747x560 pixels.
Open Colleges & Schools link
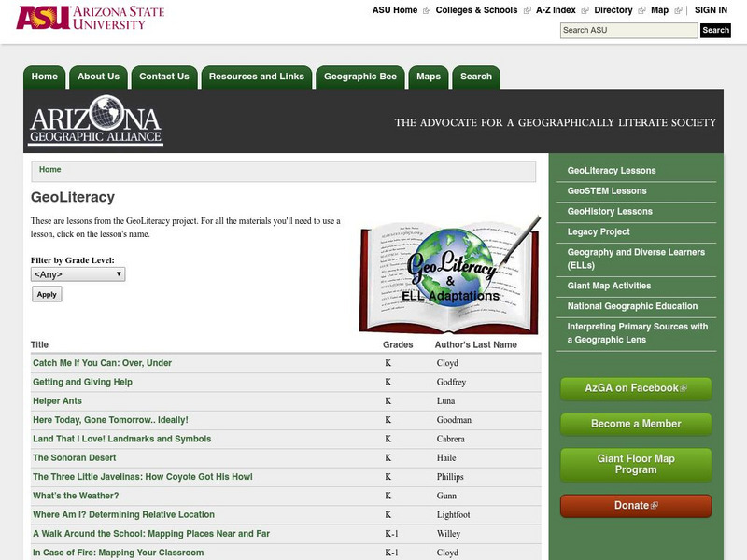click(476, 10)
